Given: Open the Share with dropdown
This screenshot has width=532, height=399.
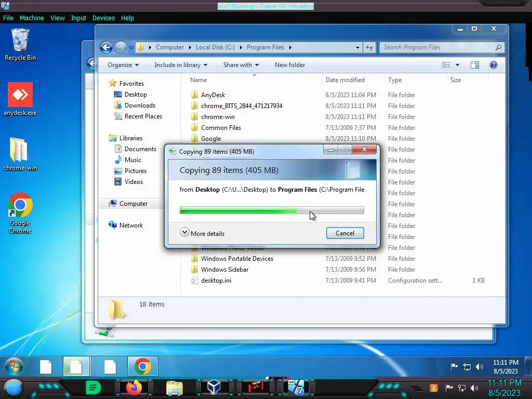Looking at the screenshot, I should click(x=241, y=65).
